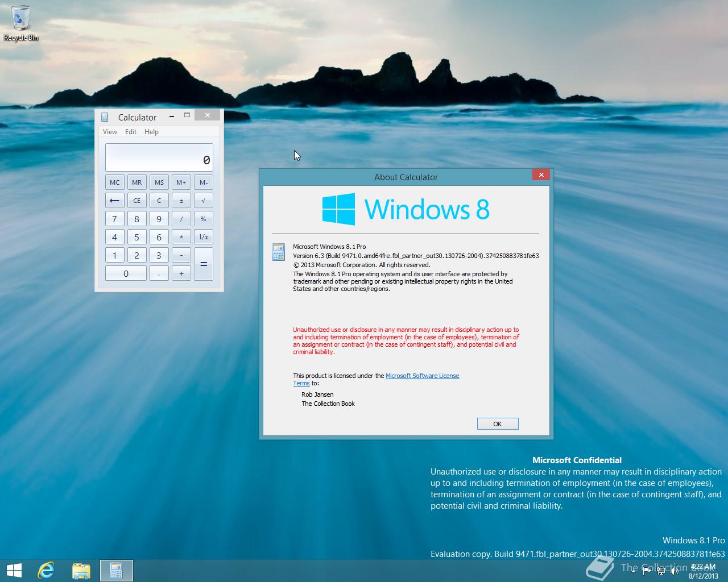
Task: Click the divide key
Action: pyautogui.click(x=181, y=219)
